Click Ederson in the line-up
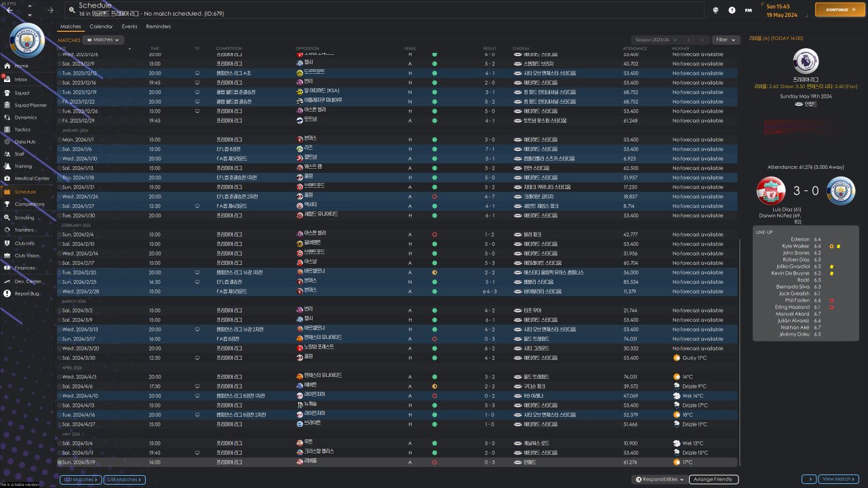 801,239
